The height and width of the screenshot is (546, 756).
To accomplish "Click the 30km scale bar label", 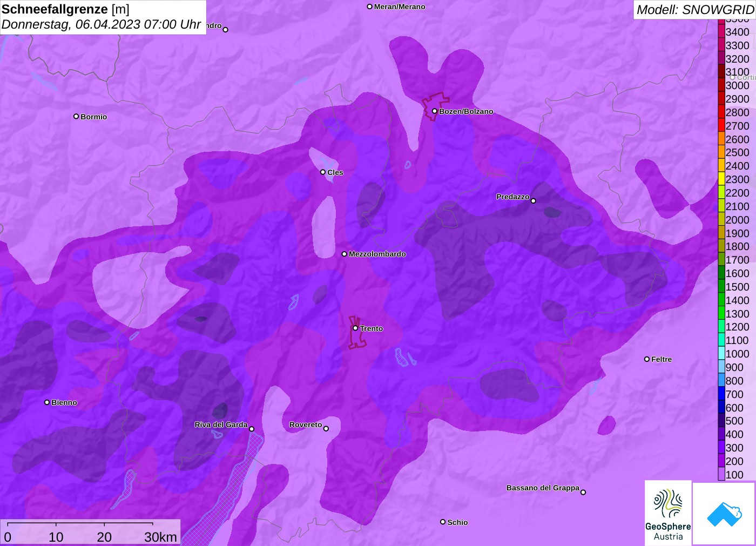I will [x=160, y=537].
